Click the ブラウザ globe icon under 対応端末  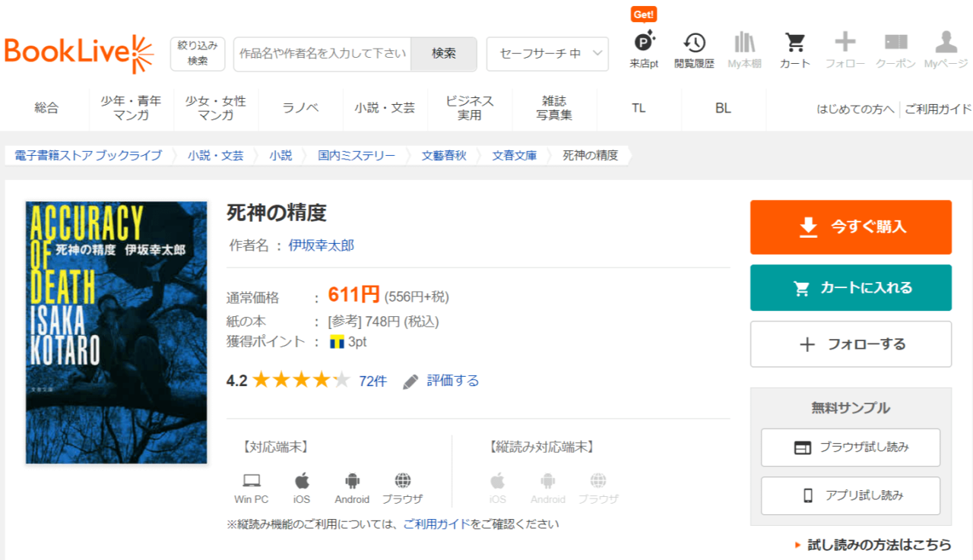(x=403, y=480)
